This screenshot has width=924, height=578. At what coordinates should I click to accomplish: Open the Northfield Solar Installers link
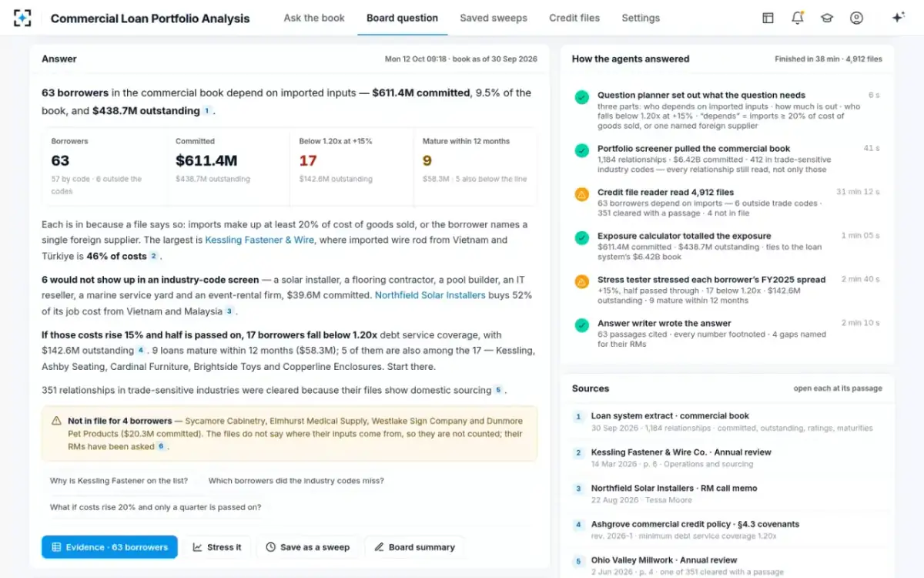pos(430,295)
